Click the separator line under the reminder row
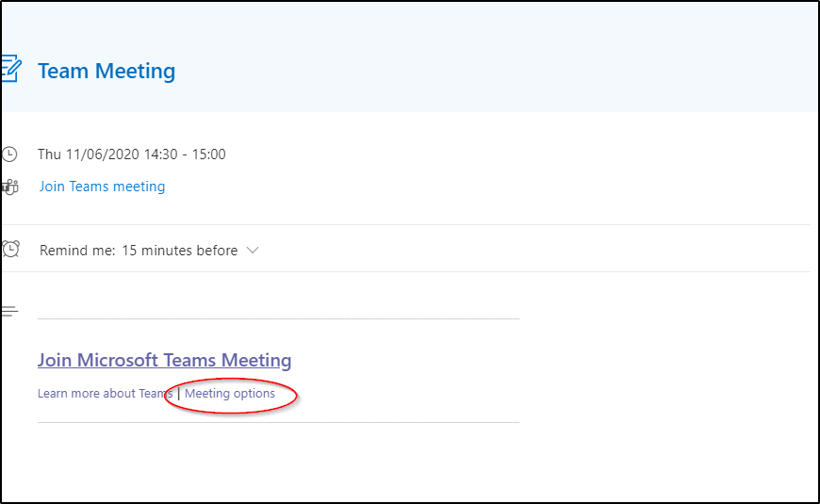Screen dimensions: 820x504 (x=406, y=272)
